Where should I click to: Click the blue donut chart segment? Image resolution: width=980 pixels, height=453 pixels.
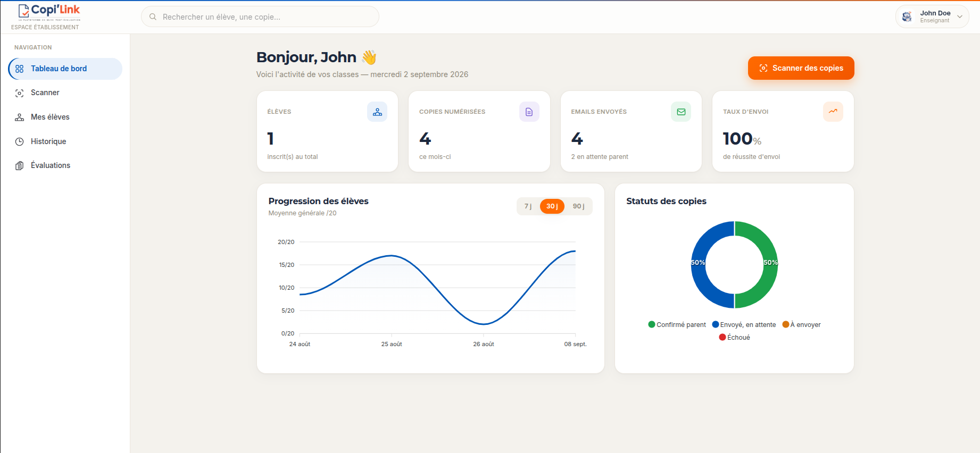coord(699,265)
